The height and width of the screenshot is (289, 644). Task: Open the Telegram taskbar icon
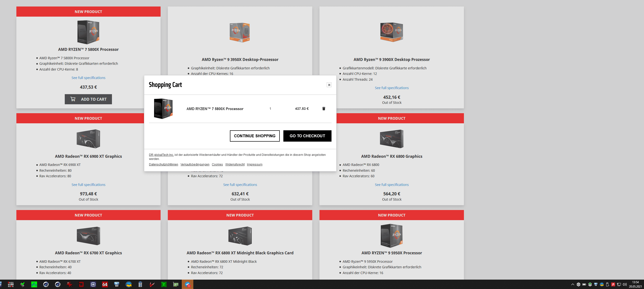pos(188,284)
